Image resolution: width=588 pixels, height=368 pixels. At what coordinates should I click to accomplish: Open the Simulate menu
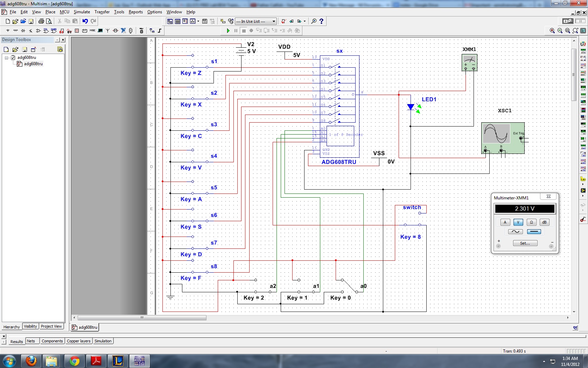click(82, 12)
